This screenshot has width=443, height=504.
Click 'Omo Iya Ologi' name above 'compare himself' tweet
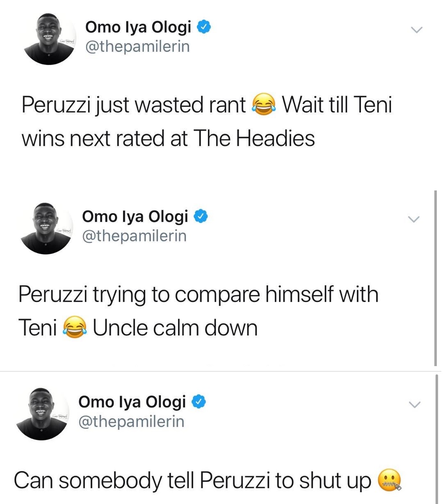pos(135,216)
